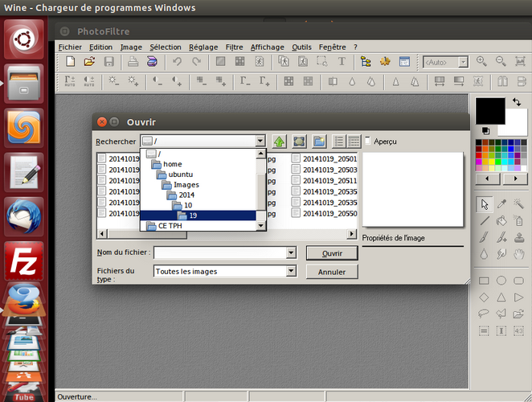Image resolution: width=532 pixels, height=402 pixels.
Task: Open the Filtre menu
Action: coord(234,47)
